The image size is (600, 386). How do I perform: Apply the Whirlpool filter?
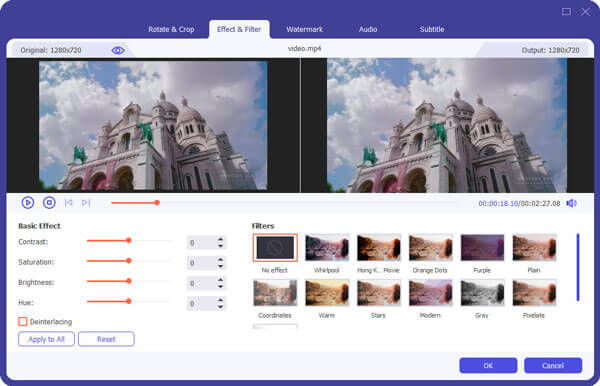(x=327, y=248)
